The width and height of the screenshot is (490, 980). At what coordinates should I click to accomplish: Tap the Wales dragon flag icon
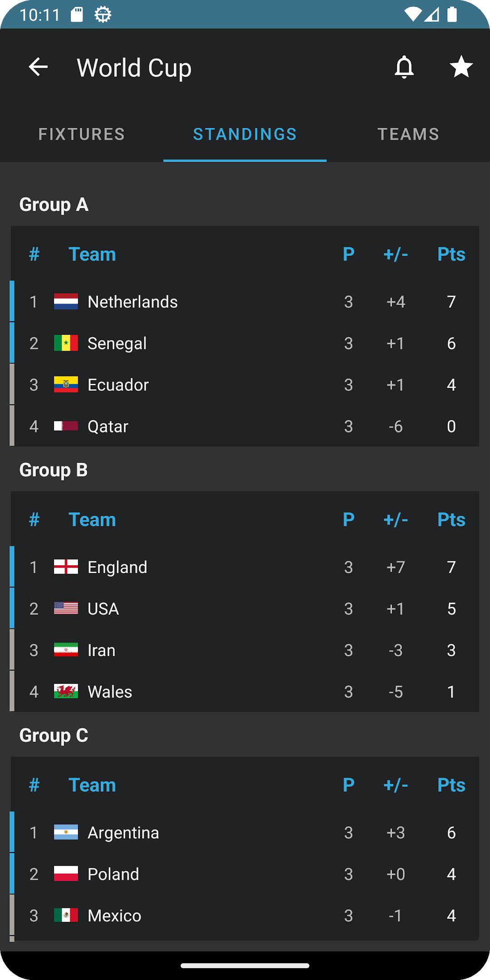click(x=66, y=691)
